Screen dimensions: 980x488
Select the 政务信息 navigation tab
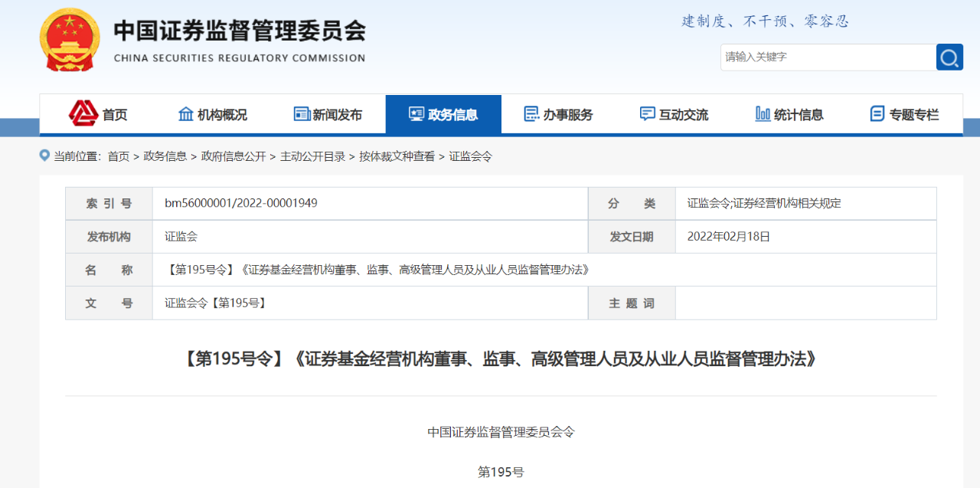(x=443, y=114)
